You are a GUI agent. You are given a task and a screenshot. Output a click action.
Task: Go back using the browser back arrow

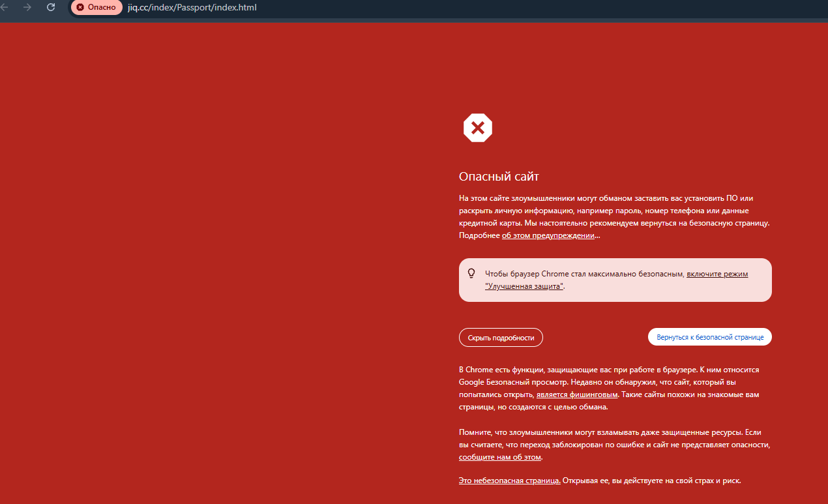click(x=5, y=7)
